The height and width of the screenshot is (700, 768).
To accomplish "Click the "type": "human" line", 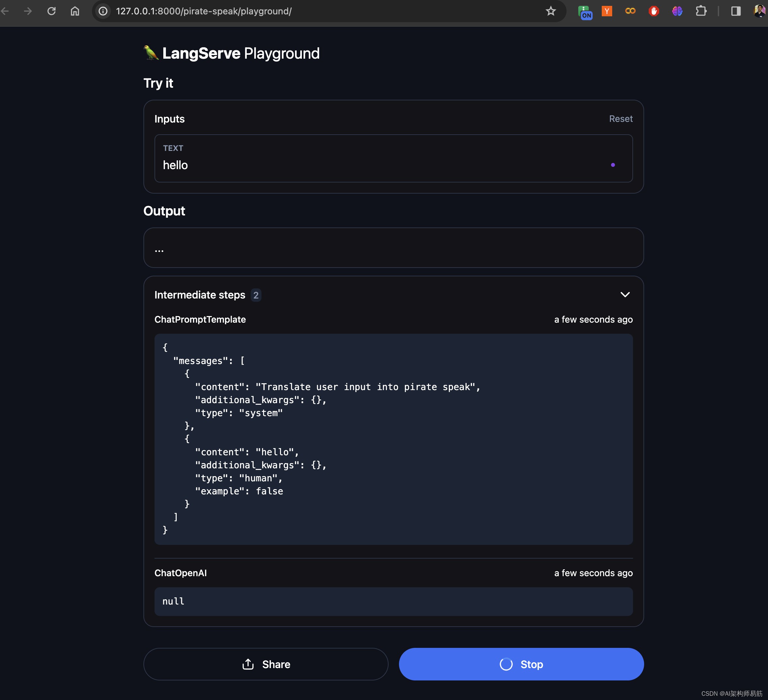I will pyautogui.click(x=239, y=478).
